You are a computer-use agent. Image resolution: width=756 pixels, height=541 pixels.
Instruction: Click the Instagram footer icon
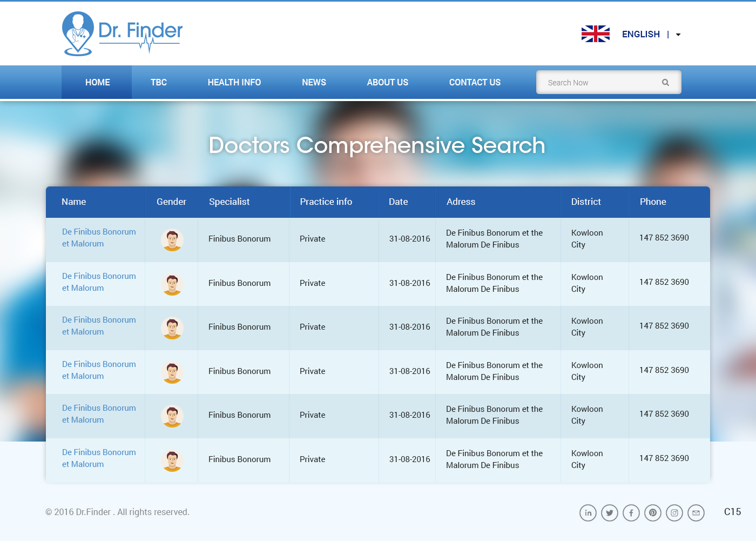pyautogui.click(x=674, y=513)
